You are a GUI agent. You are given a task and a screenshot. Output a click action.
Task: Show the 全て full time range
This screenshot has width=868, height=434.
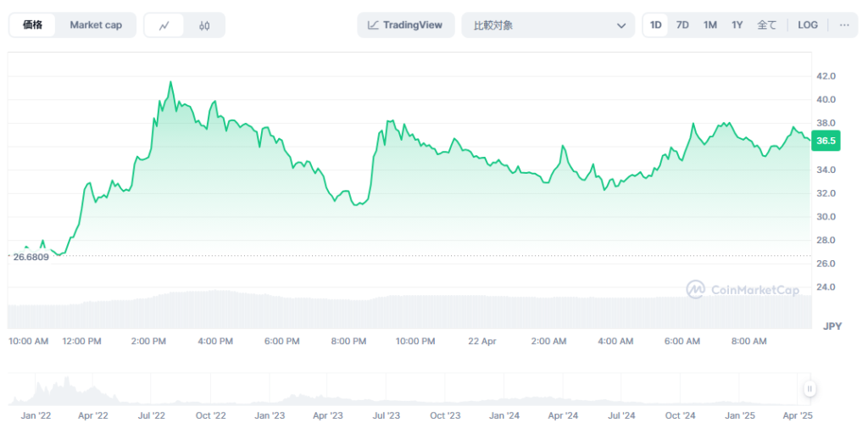766,25
